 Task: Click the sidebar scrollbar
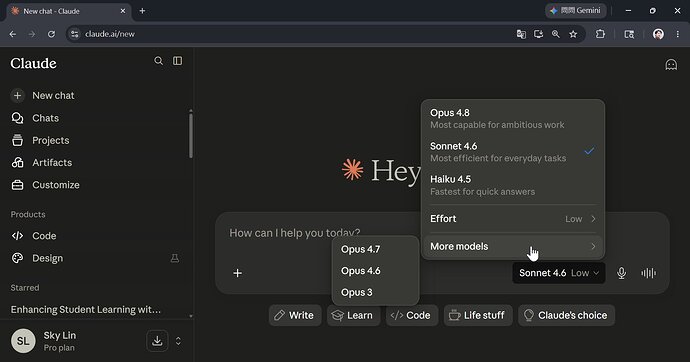191,135
